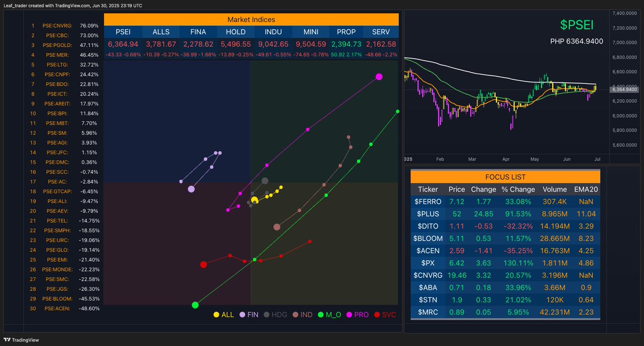Select the PSE:MER ranking row
The width and height of the screenshot is (644, 346).
point(64,55)
